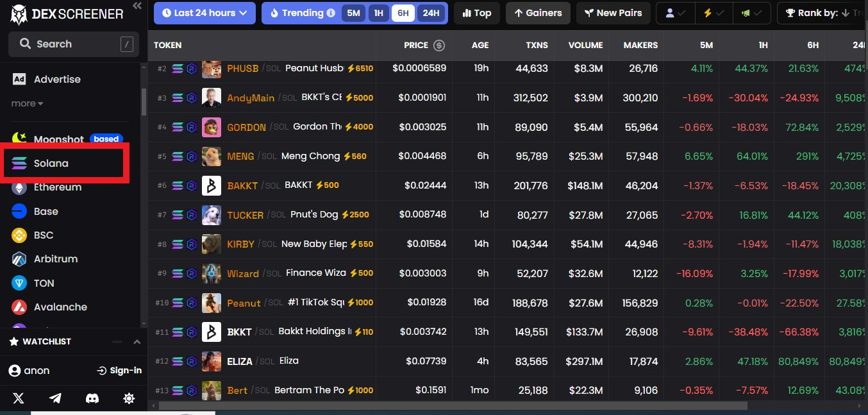Image resolution: width=868 pixels, height=415 pixels.
Task: Click the Search box
Action: point(74,44)
